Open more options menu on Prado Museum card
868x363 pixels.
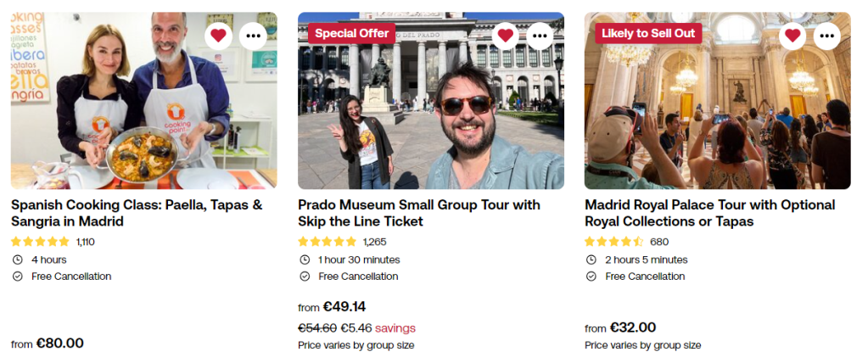(x=540, y=36)
